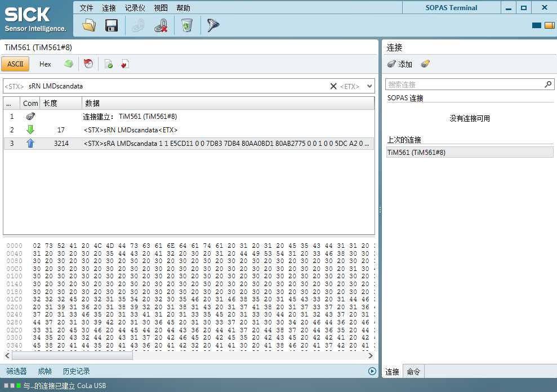
Task: Clear the log with the recycle bin icon
Action: [x=187, y=25]
